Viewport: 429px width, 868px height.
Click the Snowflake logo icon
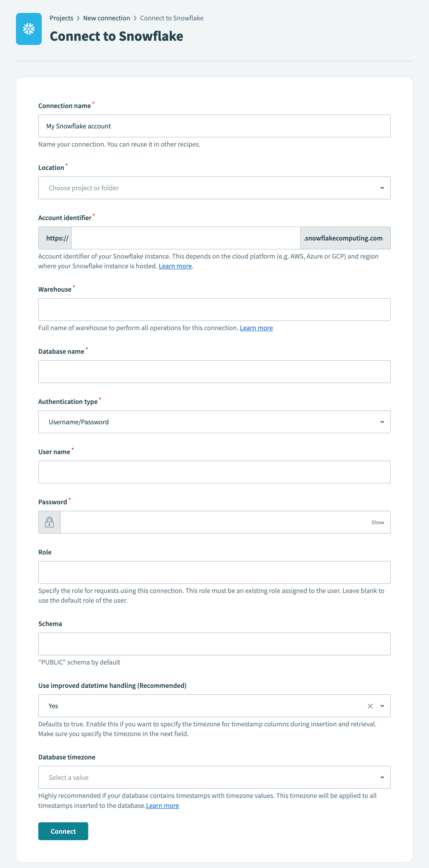29,29
